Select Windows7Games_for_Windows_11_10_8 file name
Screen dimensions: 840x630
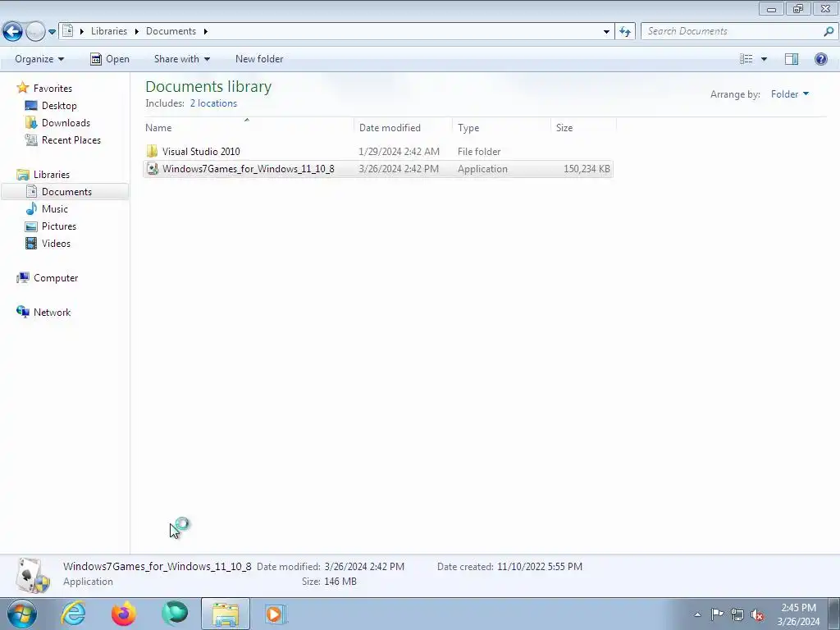[x=248, y=169]
